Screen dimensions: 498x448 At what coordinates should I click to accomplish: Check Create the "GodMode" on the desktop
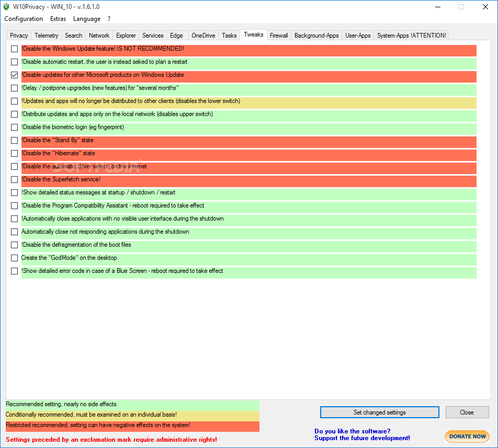pos(14,258)
